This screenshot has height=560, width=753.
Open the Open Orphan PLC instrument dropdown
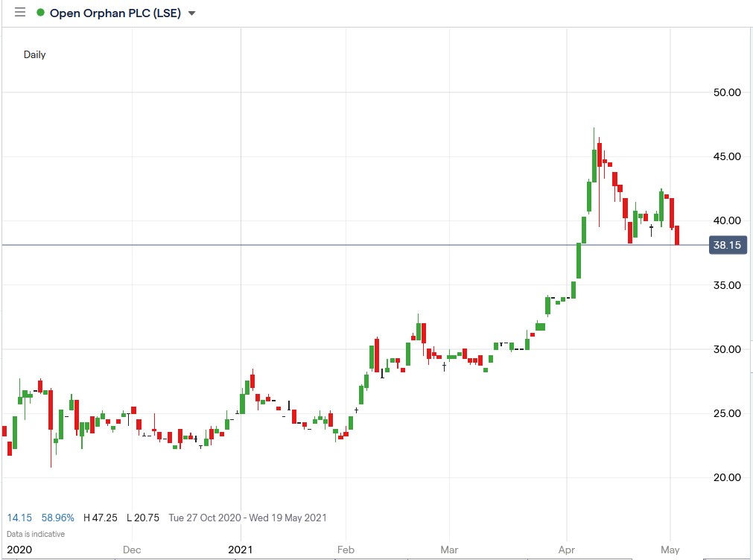tap(191, 13)
